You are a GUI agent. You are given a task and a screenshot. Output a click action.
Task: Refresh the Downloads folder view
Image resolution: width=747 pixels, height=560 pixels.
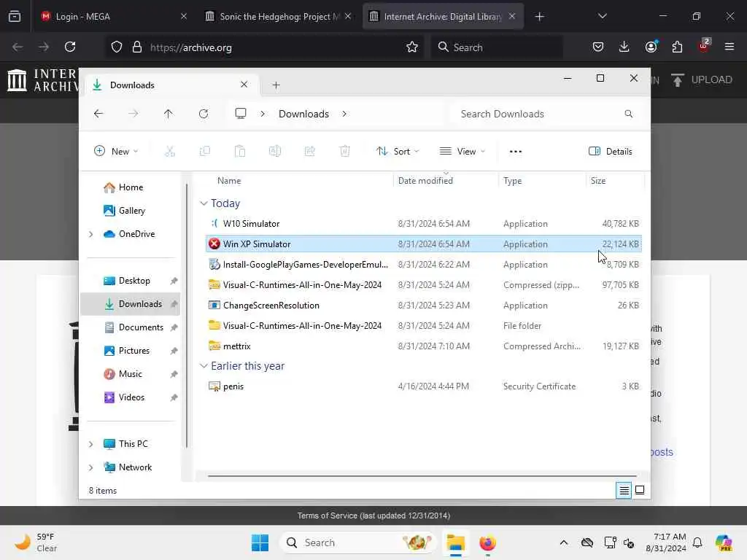(204, 114)
